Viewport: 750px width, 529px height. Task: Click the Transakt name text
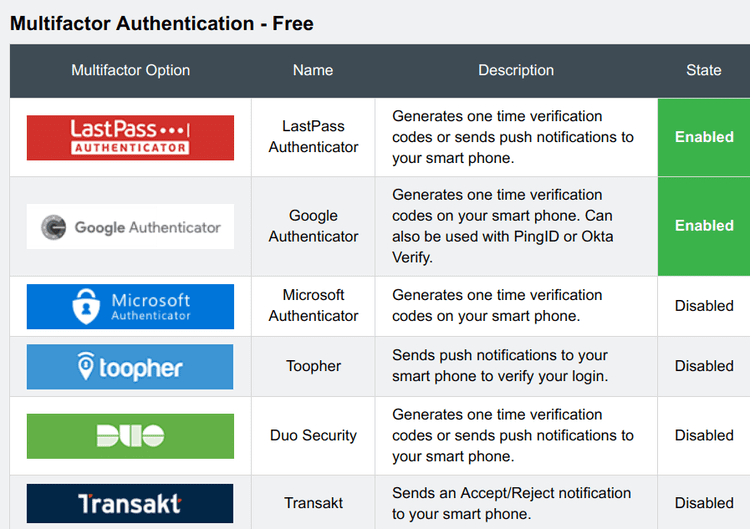(313, 503)
